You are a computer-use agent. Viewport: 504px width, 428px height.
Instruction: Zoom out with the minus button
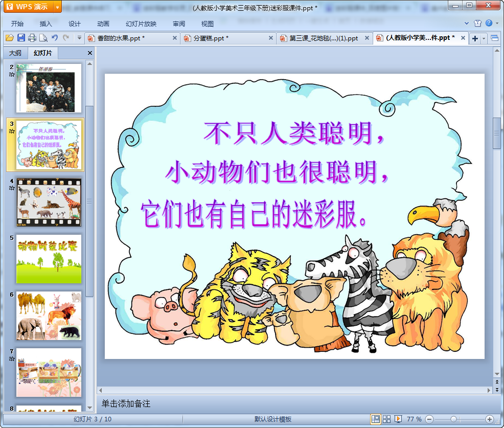click(429, 419)
